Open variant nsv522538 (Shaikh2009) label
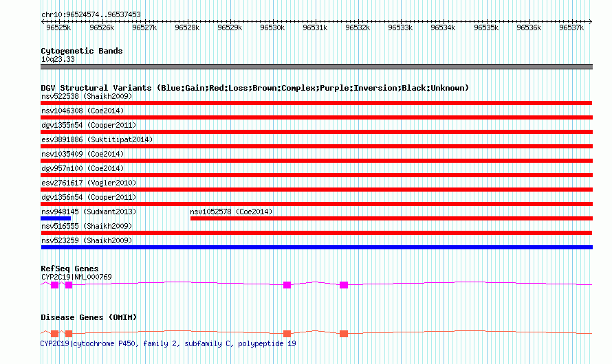The image size is (612, 364). point(87,96)
